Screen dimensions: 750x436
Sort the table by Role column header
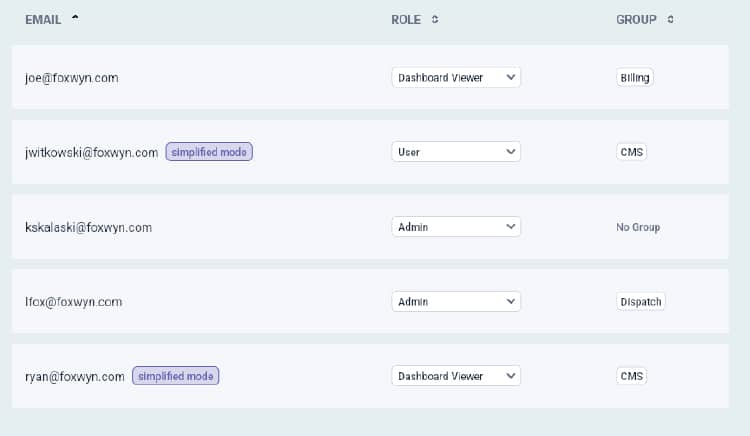click(x=406, y=20)
